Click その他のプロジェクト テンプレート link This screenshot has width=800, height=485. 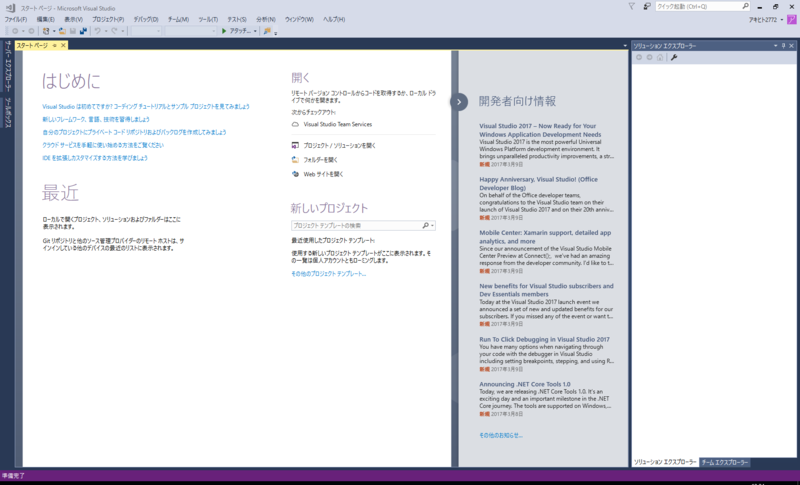pos(329,274)
